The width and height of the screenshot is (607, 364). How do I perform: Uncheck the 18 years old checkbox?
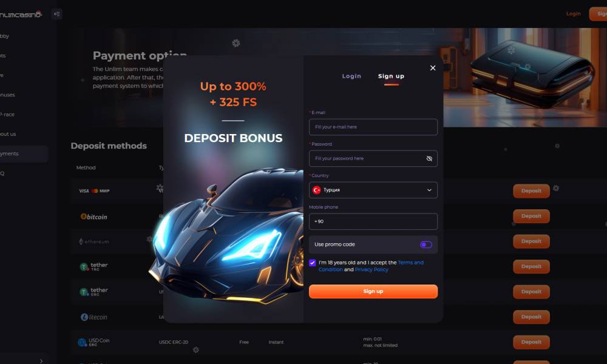pos(313,263)
